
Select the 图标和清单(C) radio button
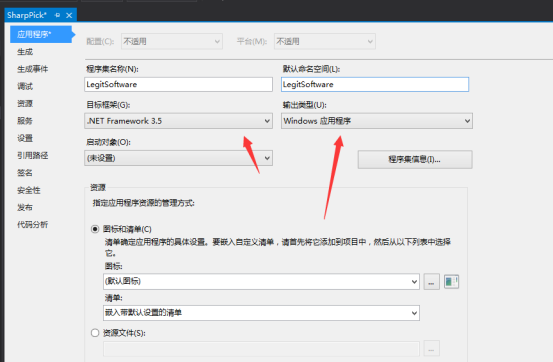coord(95,229)
